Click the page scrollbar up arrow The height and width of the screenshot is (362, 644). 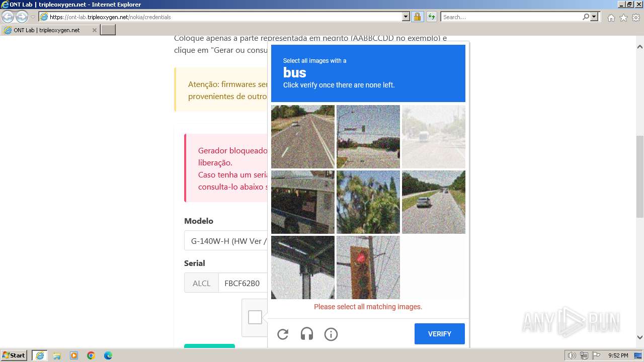point(640,46)
